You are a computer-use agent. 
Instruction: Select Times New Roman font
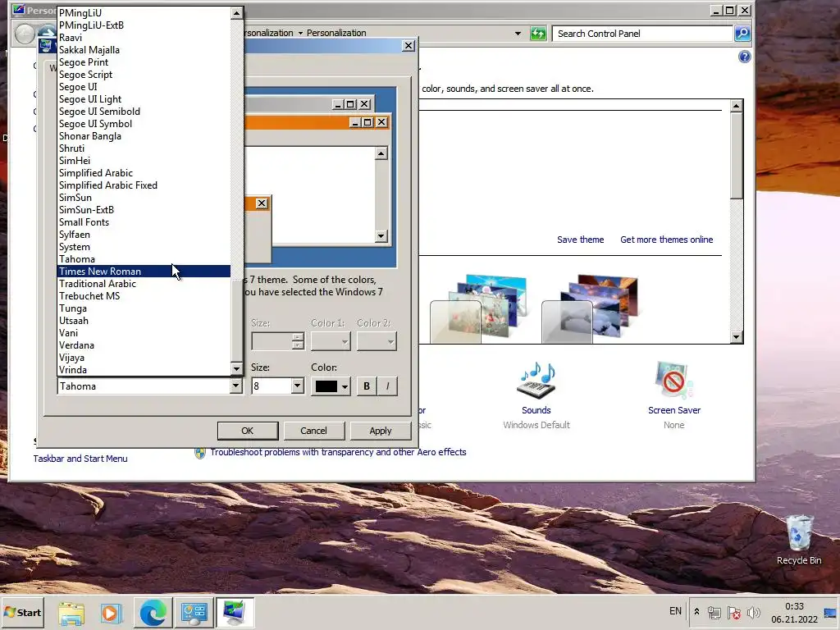coord(144,272)
